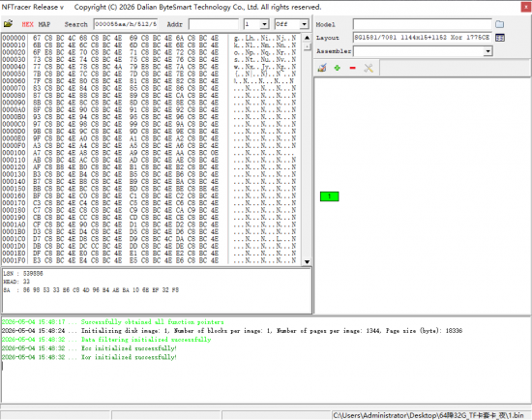
Task: Click the hex view scrollbar thumb
Action: point(307,46)
